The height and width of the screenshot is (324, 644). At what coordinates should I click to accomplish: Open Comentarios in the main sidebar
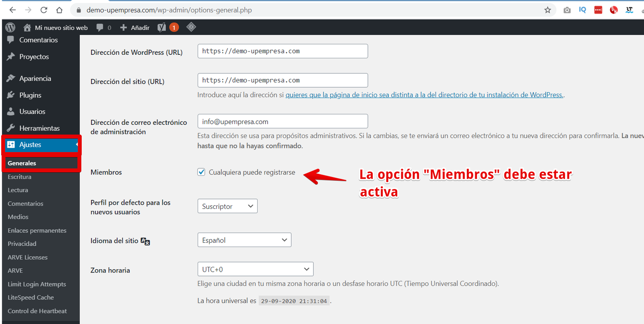click(39, 40)
